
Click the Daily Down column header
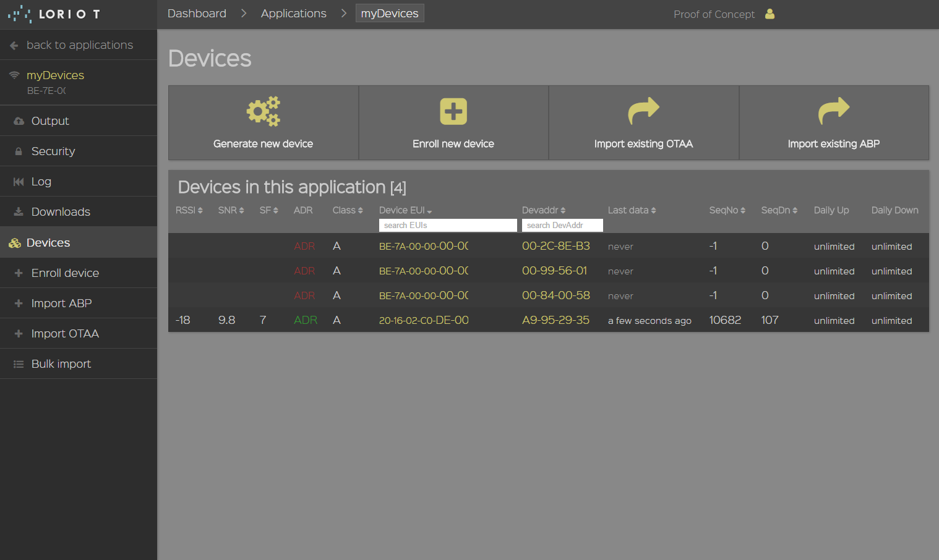click(x=894, y=210)
